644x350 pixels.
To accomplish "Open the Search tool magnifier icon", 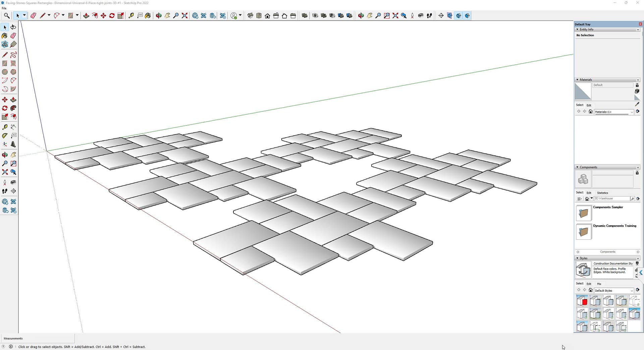I will pos(6,15).
